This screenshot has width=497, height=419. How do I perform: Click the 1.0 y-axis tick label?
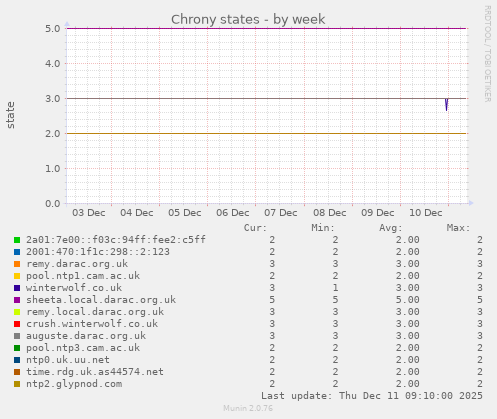[x=53, y=169]
